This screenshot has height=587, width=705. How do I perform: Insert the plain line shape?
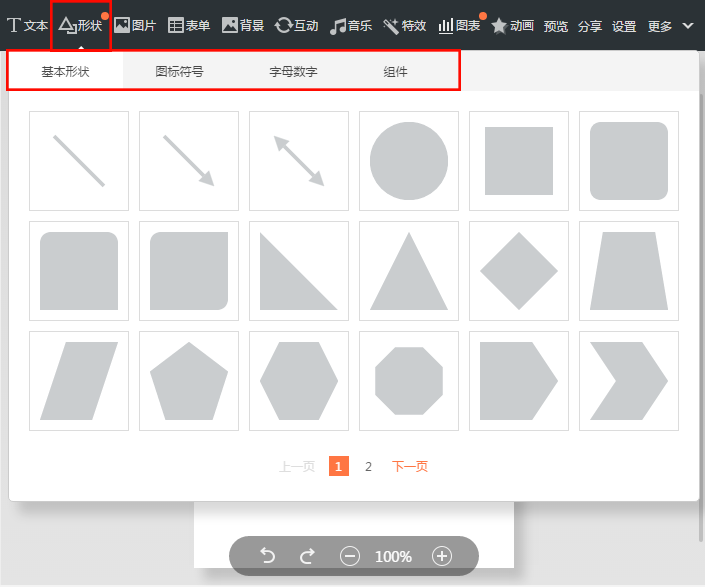tap(79, 161)
